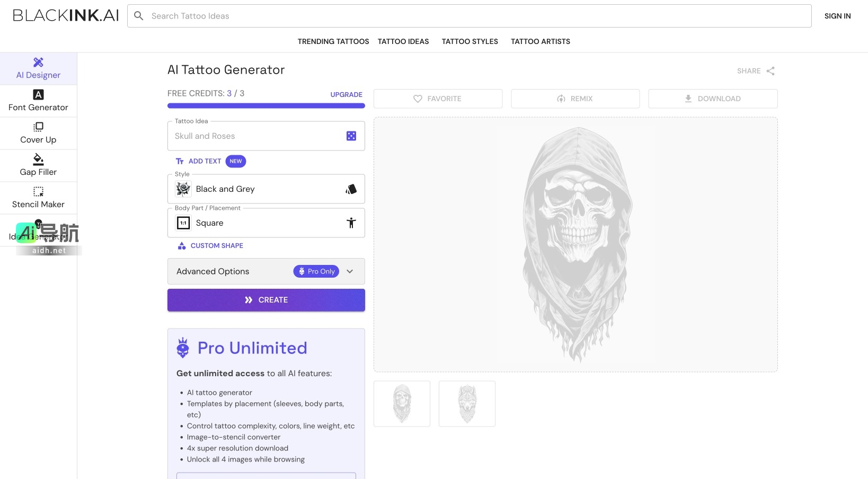Image resolution: width=868 pixels, height=479 pixels.
Task: Select the Cover Up tool
Action: 38,133
